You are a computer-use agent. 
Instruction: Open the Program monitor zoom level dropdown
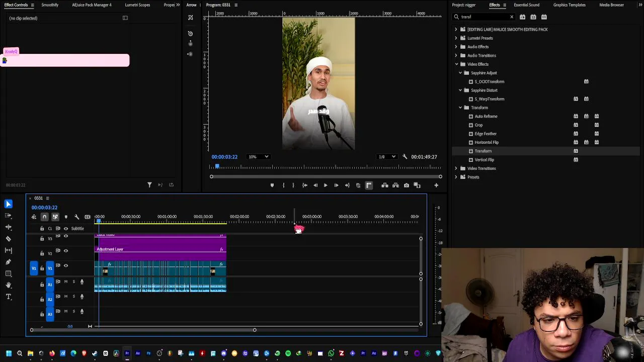click(260, 157)
